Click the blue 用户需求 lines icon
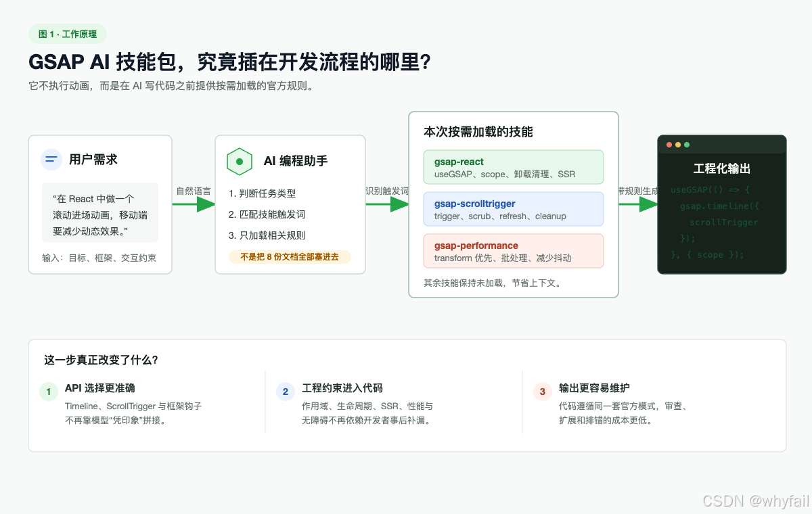 point(51,160)
